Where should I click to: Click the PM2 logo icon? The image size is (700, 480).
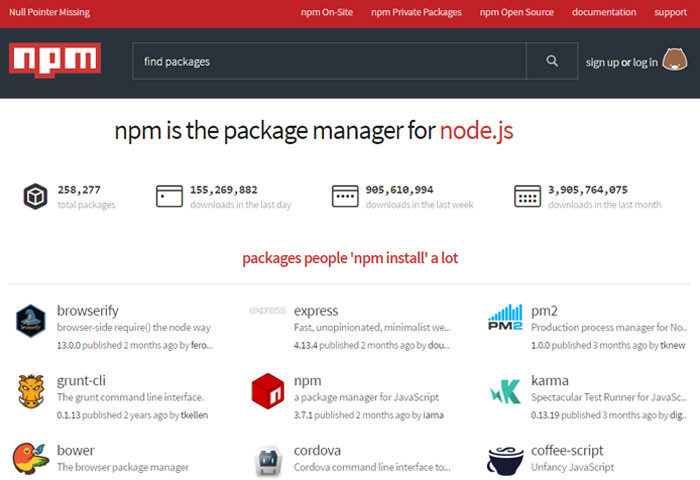[505, 317]
